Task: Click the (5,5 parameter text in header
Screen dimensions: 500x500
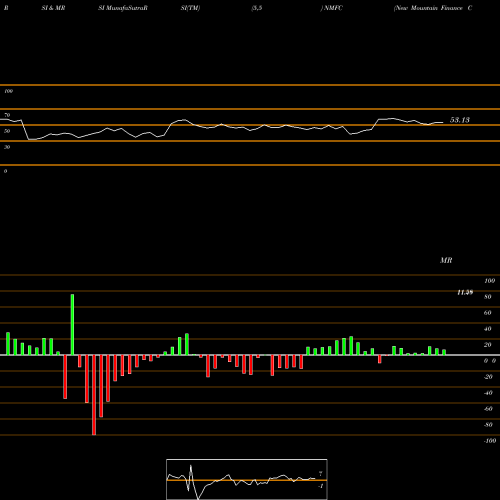Action: coord(257,8)
